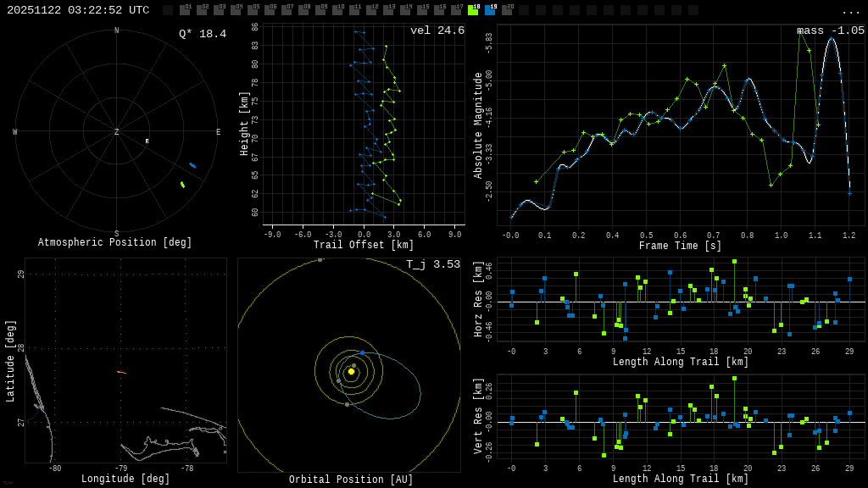
Task: Select the mass -1.05 readout
Action: pos(830,31)
